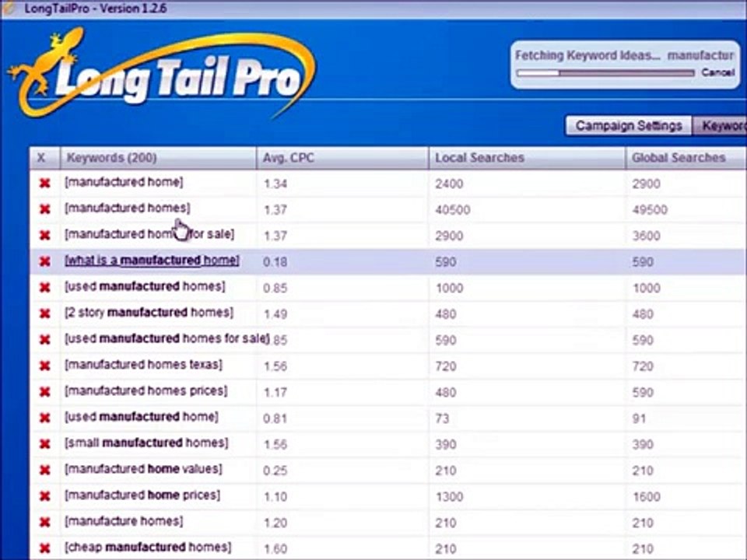
Task: Remove the [manufactured home prices] row
Action: point(45,497)
